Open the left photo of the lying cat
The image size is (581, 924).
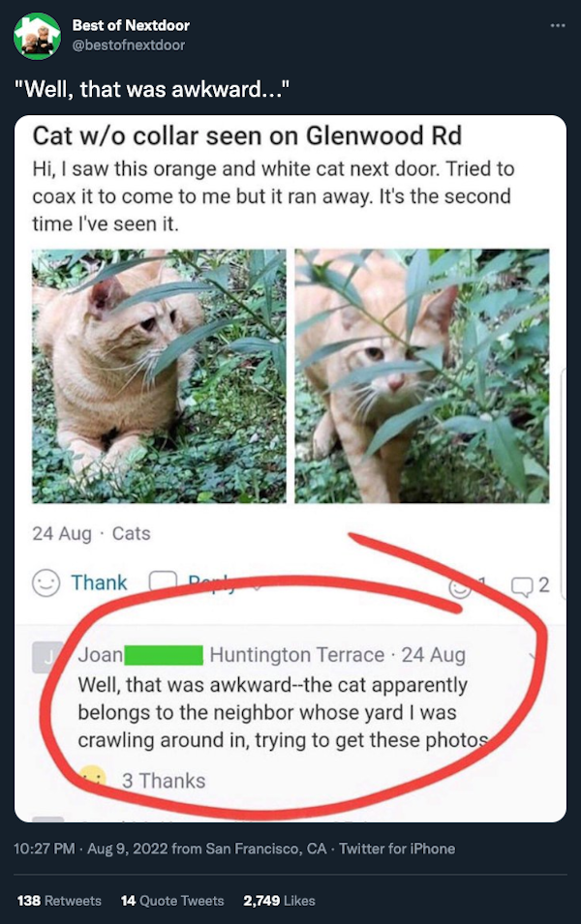click(159, 376)
